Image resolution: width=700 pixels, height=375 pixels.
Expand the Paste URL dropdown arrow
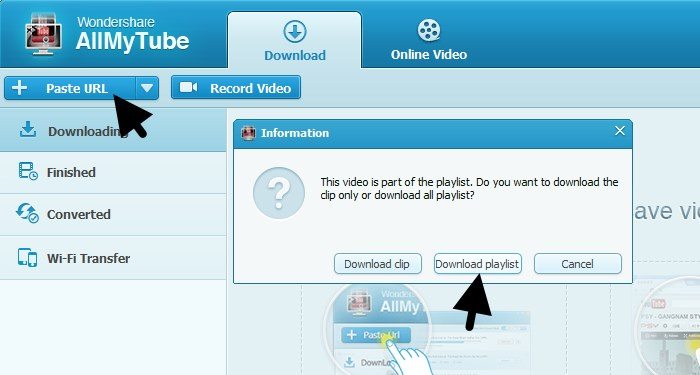(147, 88)
